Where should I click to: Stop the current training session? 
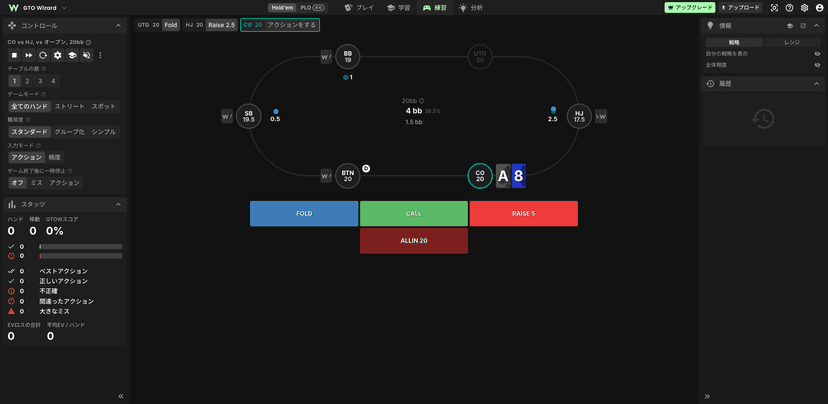point(14,55)
